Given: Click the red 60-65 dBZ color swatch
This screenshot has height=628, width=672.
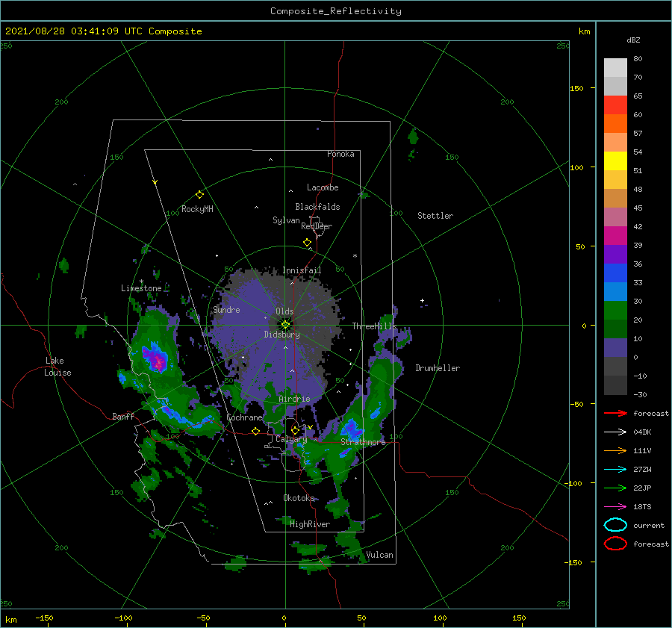Looking at the screenshot, I should coord(615,105).
